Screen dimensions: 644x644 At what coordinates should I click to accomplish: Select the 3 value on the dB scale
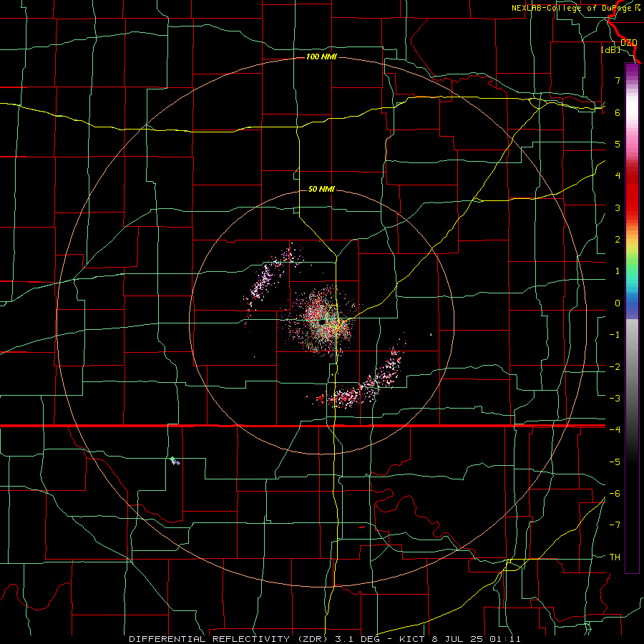pyautogui.click(x=618, y=208)
